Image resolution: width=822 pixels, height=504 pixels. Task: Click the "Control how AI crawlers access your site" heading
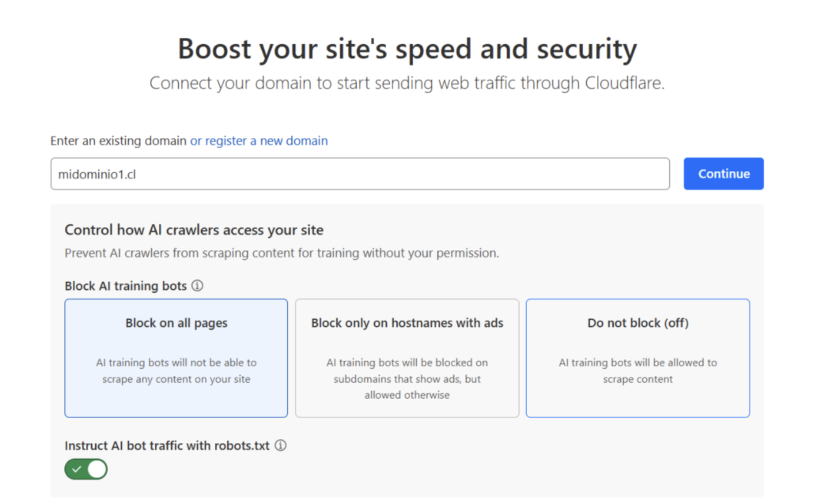coord(194,230)
